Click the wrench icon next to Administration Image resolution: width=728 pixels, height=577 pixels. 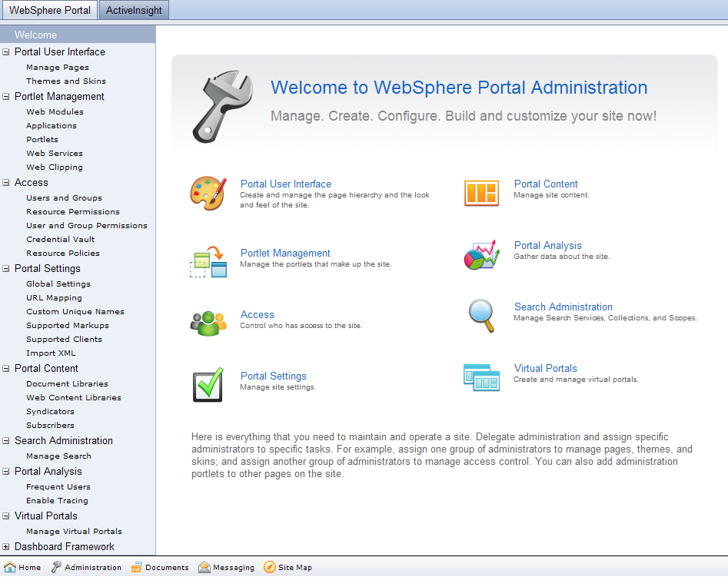point(56,567)
